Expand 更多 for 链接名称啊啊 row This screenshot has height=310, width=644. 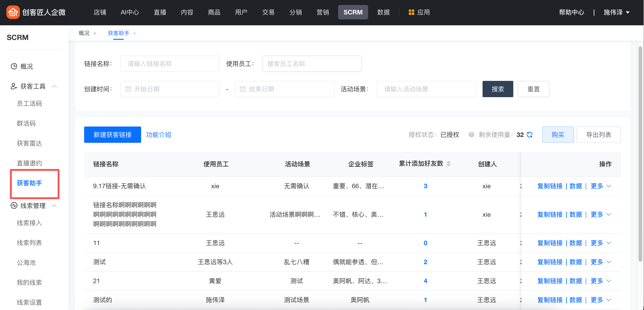click(x=601, y=214)
